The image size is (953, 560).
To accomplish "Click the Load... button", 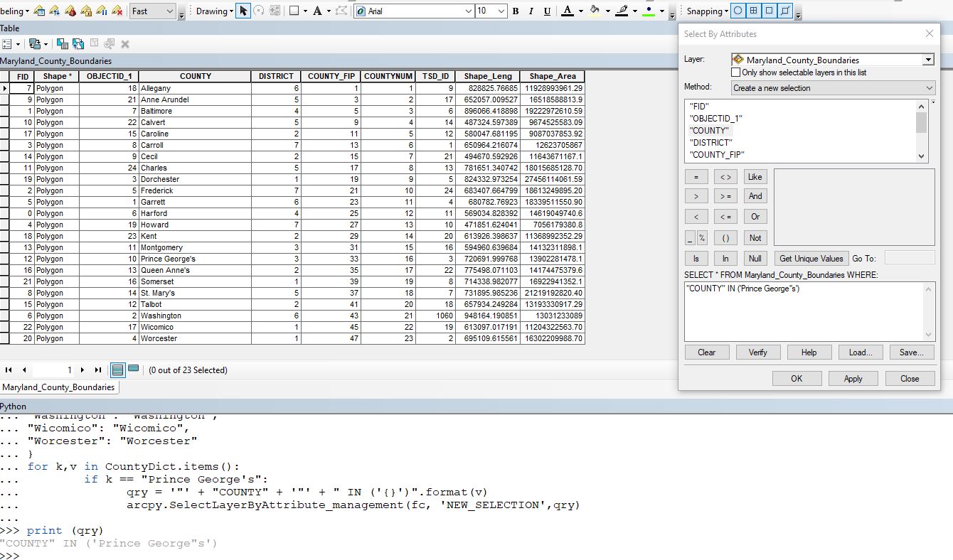I will coord(861,352).
